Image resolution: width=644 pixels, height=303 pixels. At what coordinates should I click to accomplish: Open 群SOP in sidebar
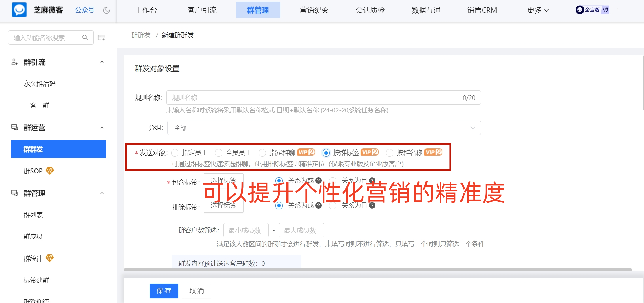33,171
